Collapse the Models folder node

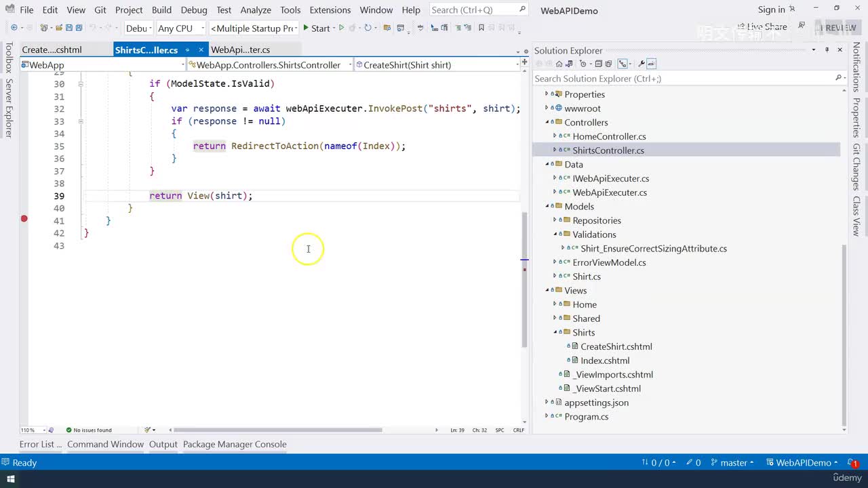[x=547, y=207]
